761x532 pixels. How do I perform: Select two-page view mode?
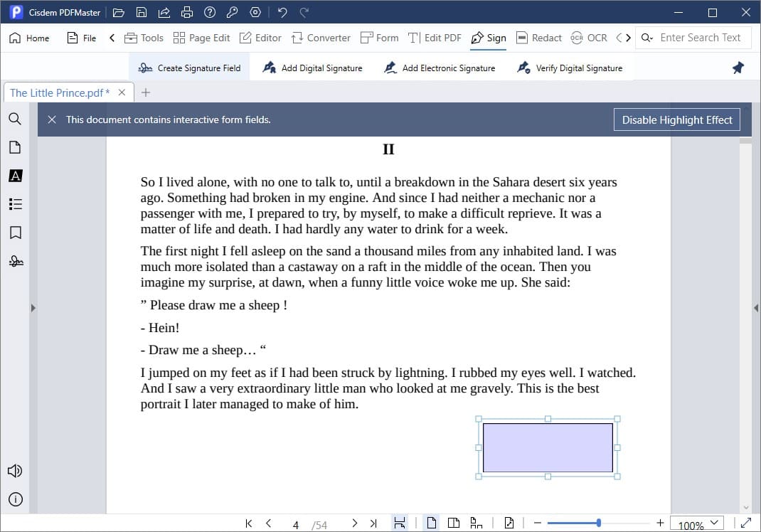click(x=453, y=523)
